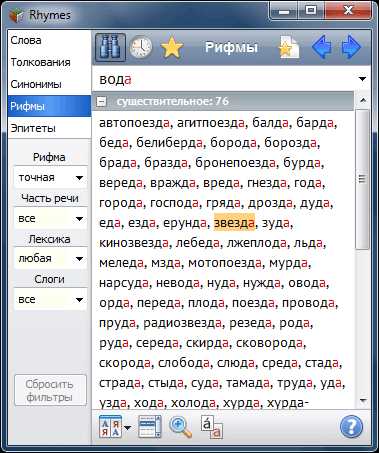Click the word ерунда
The width and height of the screenshot is (379, 453).
tap(185, 223)
